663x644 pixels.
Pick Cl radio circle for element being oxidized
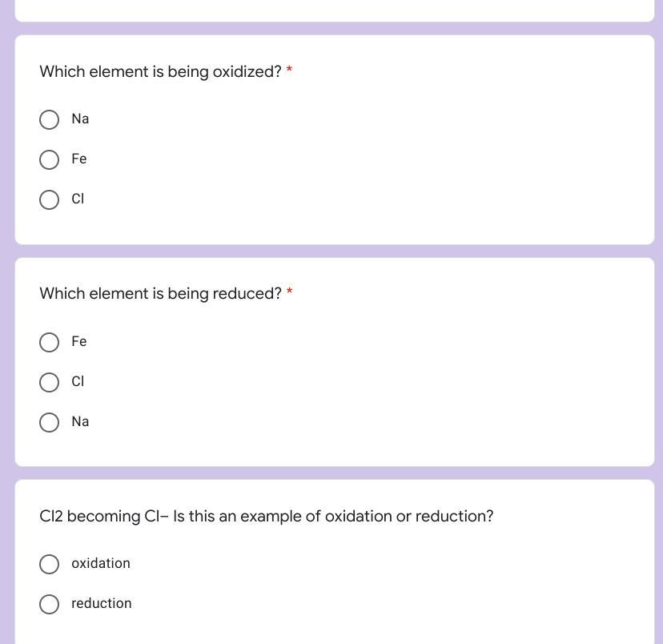[x=49, y=199]
